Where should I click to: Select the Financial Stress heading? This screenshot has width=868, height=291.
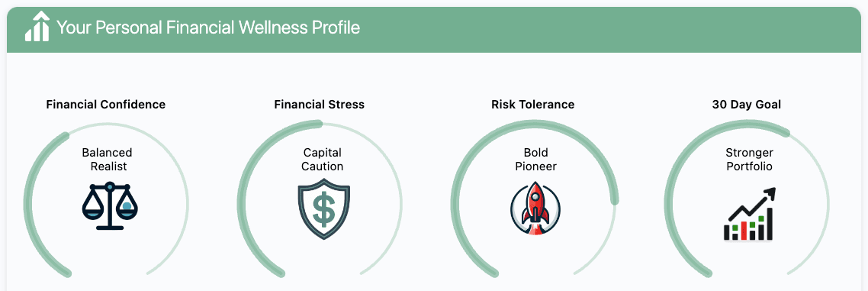(320, 104)
